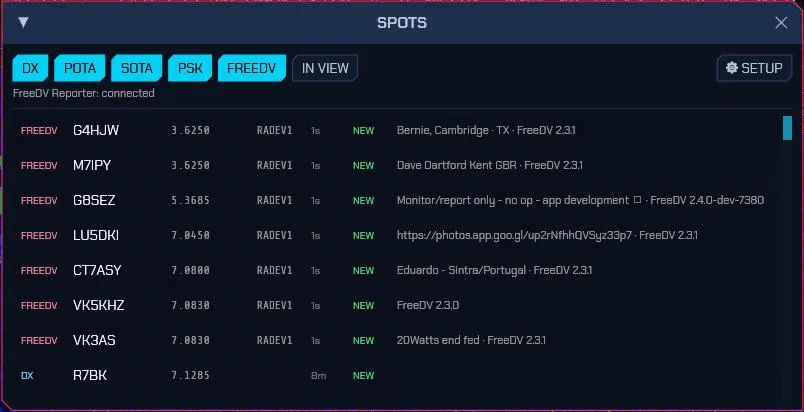Click frequency 7.1285 for R7BK
804x412 pixels.
coord(190,376)
